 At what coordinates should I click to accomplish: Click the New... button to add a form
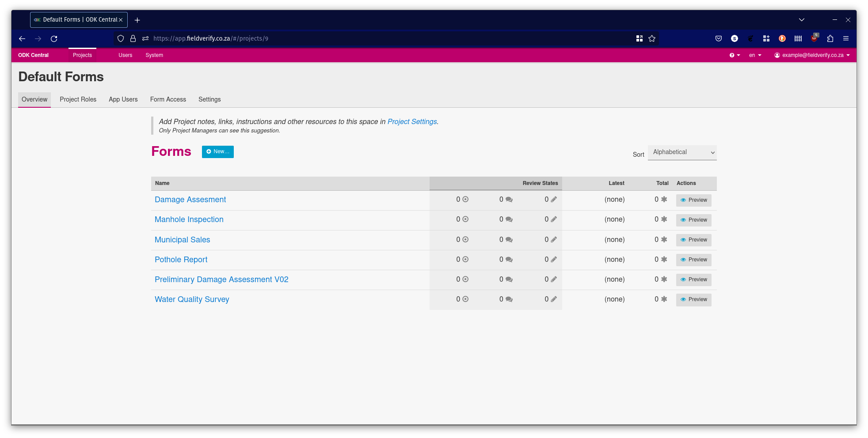tap(217, 151)
